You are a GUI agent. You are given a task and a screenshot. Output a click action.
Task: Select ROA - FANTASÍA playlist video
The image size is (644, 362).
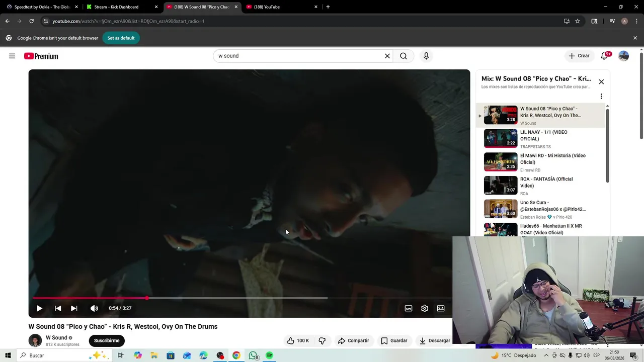click(x=540, y=186)
